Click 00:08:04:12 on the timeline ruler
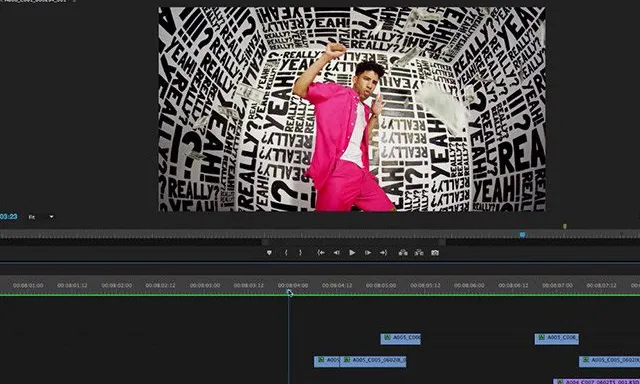 pos(337,286)
